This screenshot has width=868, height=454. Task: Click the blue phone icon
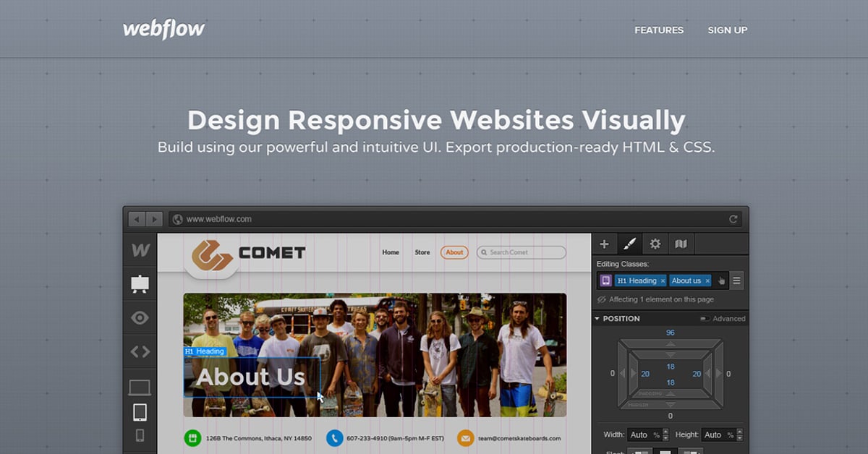pos(334,438)
